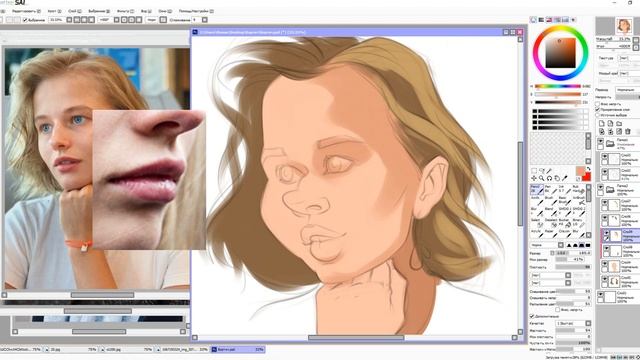Choose the Select brush preset

point(537,223)
